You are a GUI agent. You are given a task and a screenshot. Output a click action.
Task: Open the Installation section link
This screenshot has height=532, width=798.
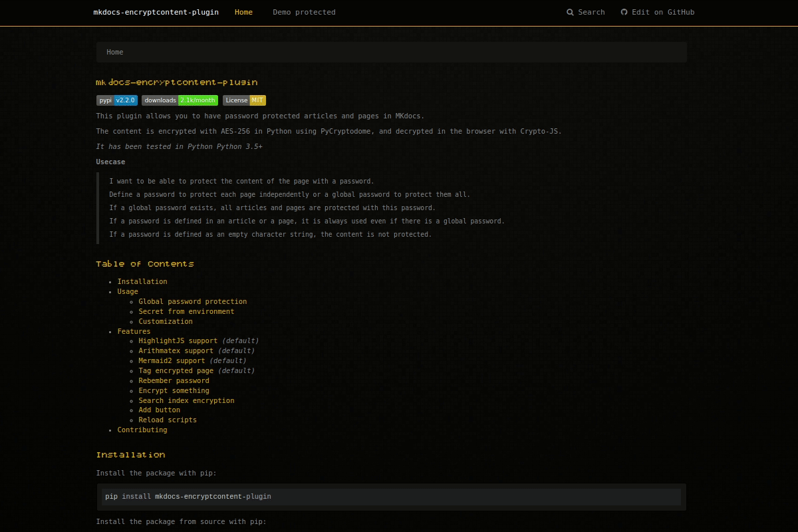[x=142, y=281]
